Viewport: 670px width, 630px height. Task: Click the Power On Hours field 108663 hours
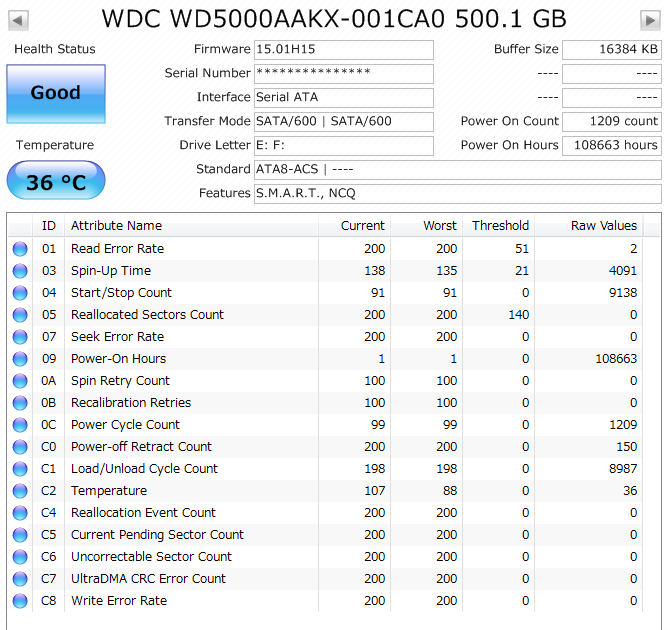612,146
